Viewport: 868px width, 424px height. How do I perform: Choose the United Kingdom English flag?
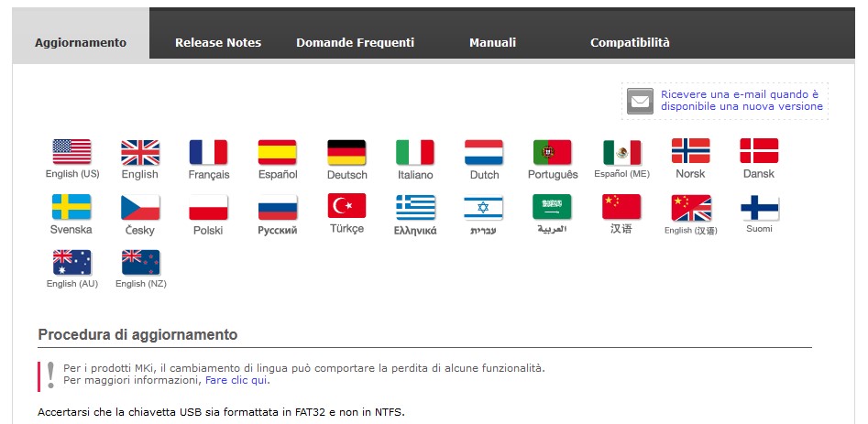(x=140, y=153)
